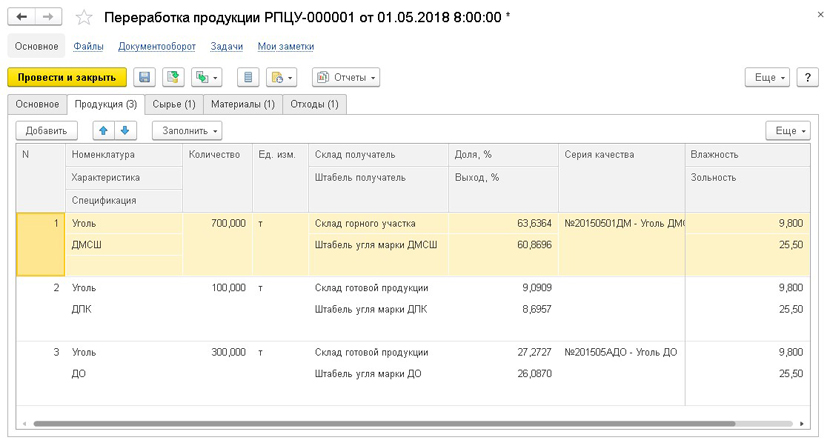
Task: Move row up with blue arrow
Action: pos(103,131)
